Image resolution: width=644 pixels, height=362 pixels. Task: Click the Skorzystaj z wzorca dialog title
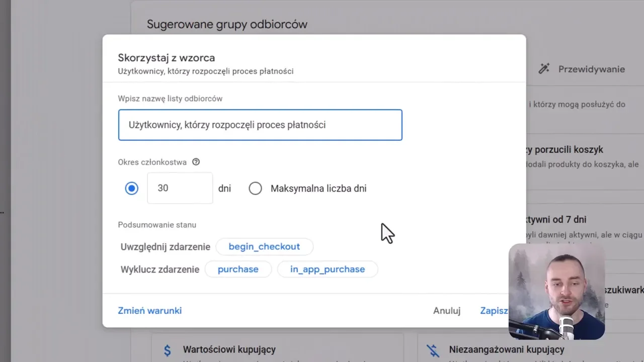pos(167,58)
